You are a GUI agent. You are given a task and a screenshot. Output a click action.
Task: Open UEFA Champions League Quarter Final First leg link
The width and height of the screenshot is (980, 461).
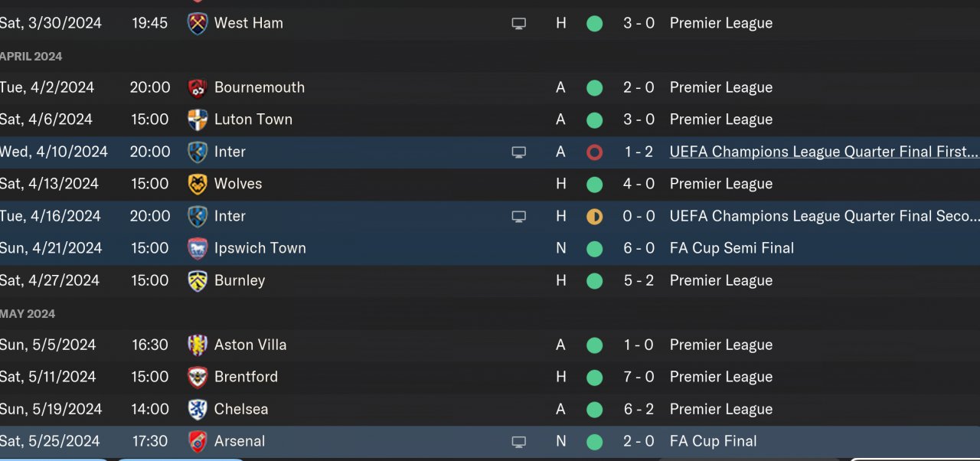tap(823, 152)
